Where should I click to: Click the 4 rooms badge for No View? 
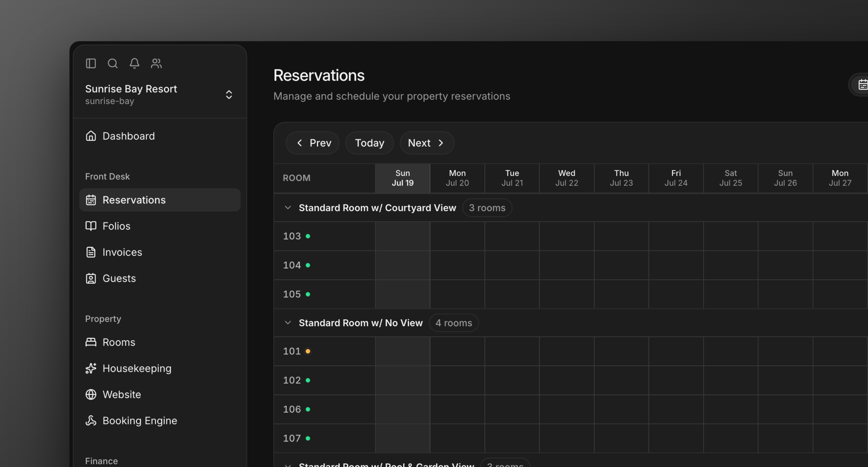click(x=454, y=323)
